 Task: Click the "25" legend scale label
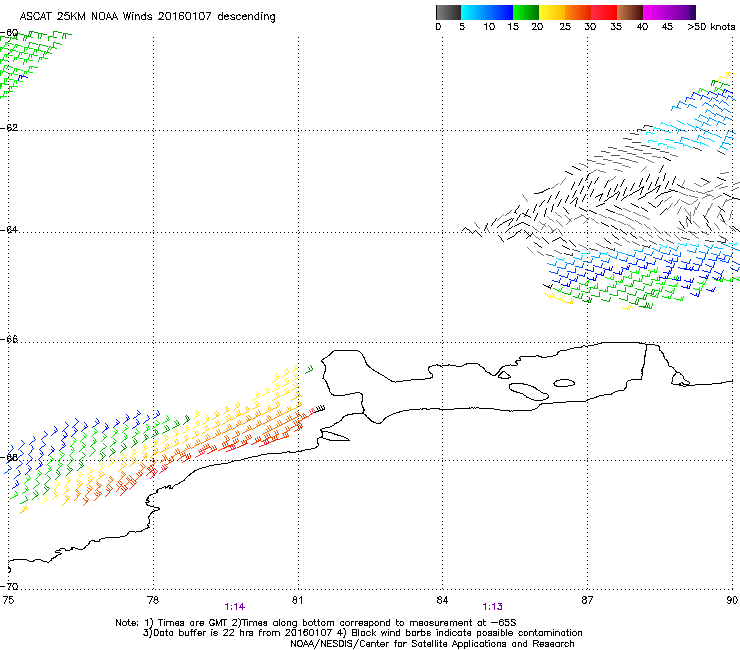click(565, 27)
